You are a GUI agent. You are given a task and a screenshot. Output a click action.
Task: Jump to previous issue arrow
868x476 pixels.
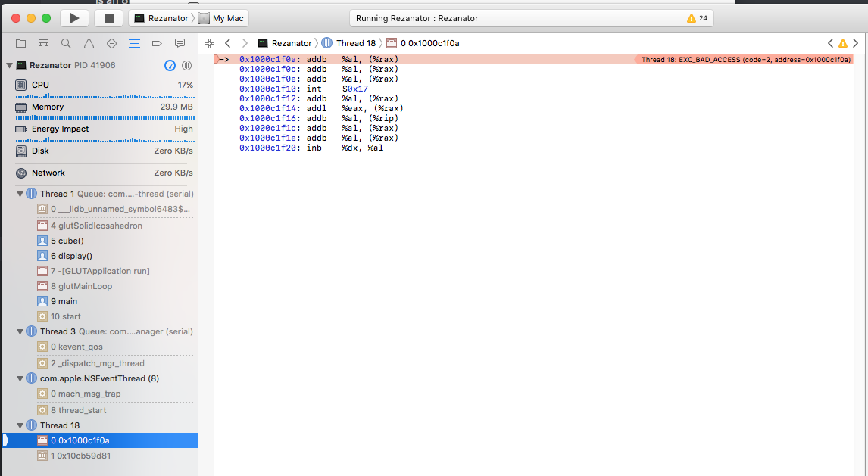(830, 43)
